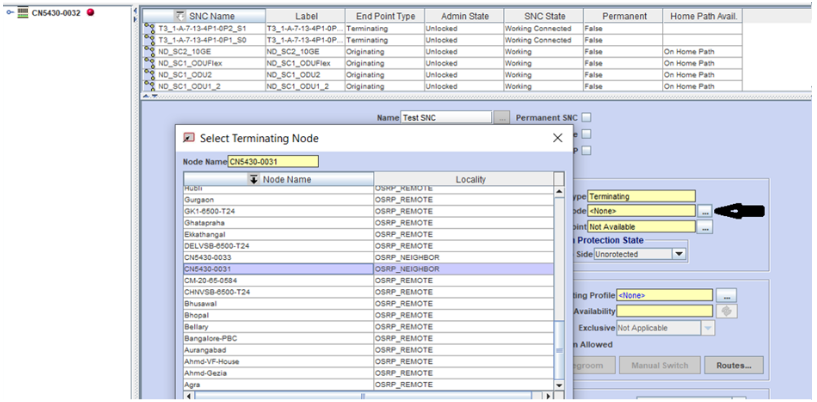Sort table by Label column header
Screen dimensions: 817x402
click(x=305, y=16)
